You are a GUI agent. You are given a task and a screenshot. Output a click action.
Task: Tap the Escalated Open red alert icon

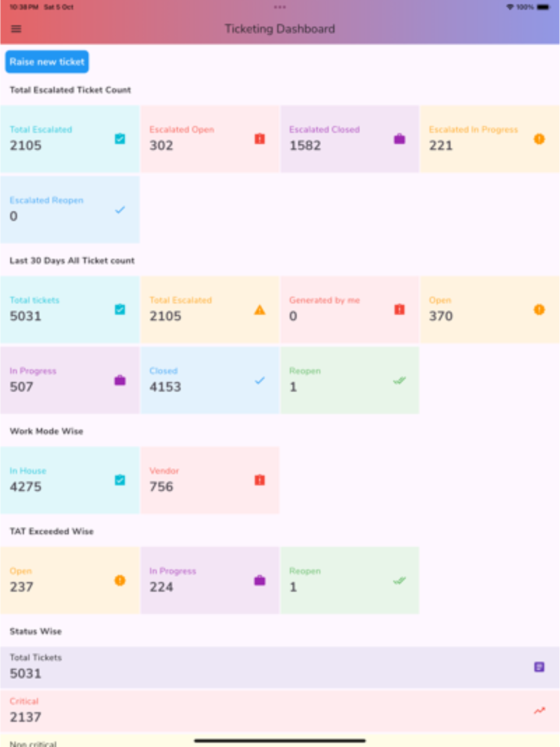tap(260, 139)
